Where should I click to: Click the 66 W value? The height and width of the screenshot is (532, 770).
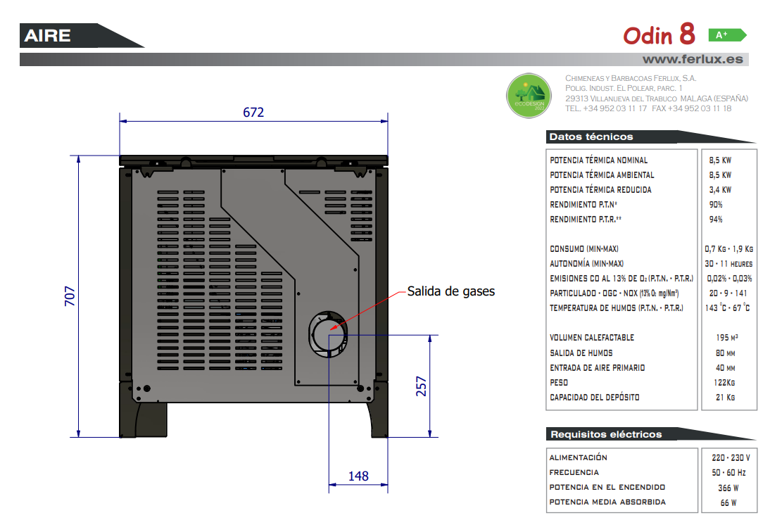tap(728, 502)
